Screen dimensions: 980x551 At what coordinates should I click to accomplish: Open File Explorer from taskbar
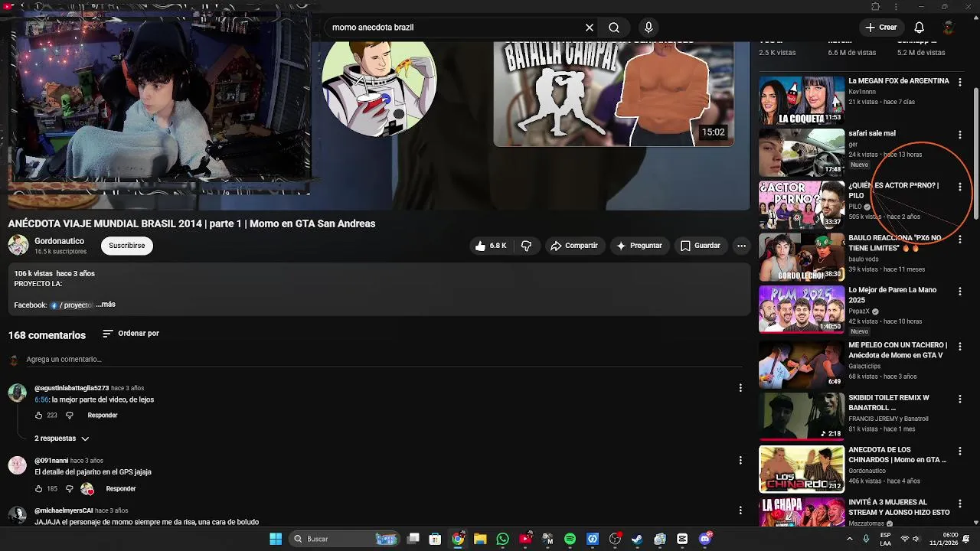pos(480,539)
